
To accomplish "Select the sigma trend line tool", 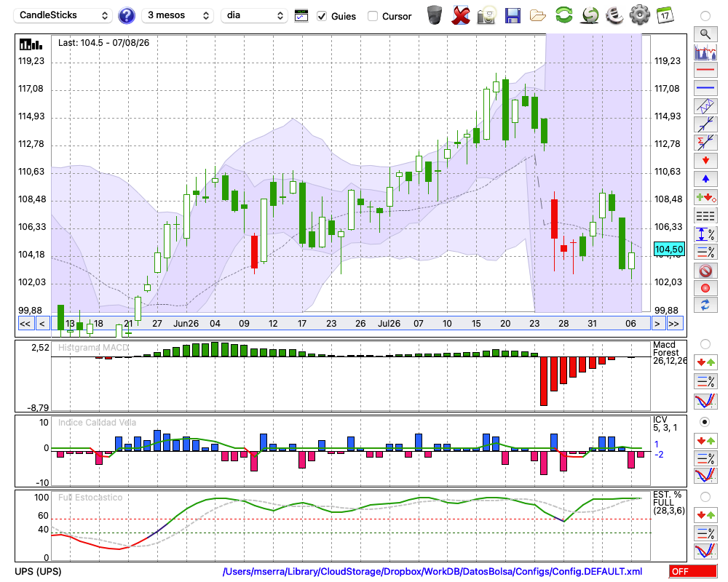I will (x=705, y=143).
